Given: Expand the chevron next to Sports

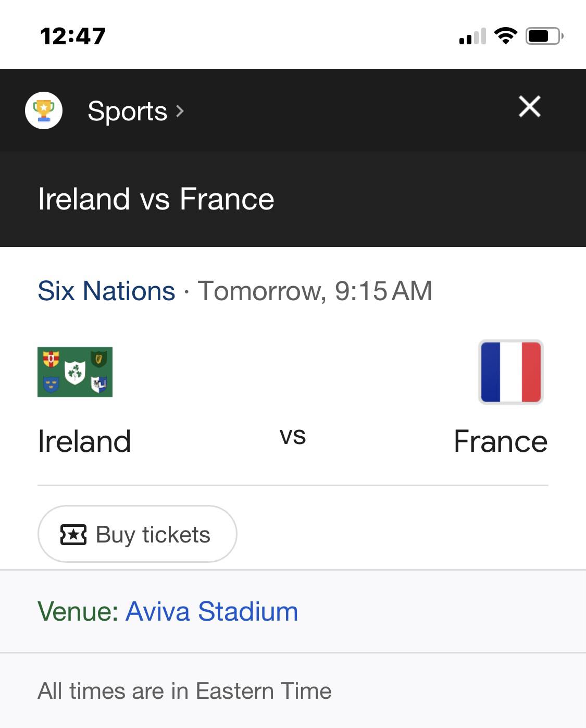Looking at the screenshot, I should point(180,111).
